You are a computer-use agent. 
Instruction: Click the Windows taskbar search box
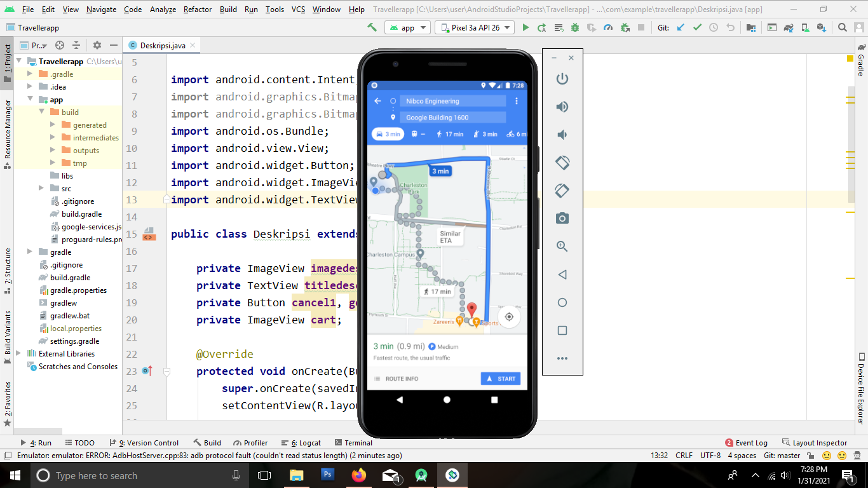click(x=139, y=475)
